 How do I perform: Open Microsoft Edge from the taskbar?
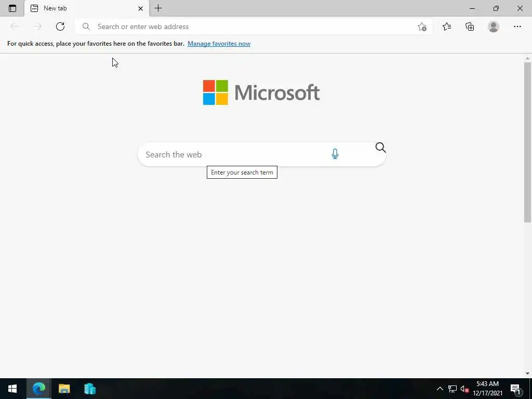38,389
